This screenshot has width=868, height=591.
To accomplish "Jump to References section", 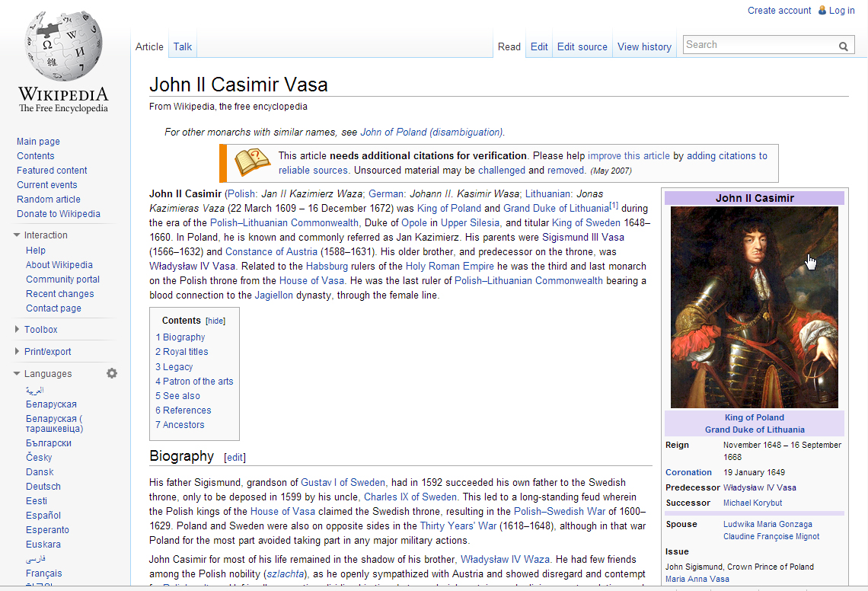I will tap(183, 411).
